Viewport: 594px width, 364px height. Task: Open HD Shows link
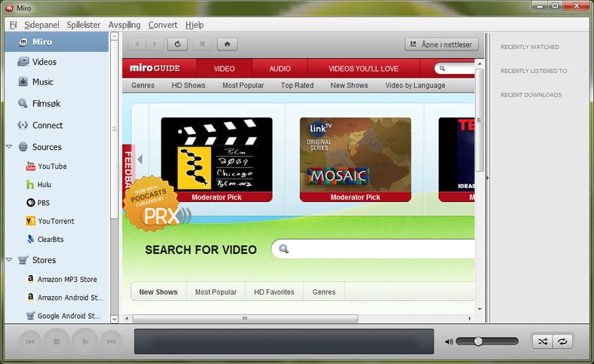(188, 85)
